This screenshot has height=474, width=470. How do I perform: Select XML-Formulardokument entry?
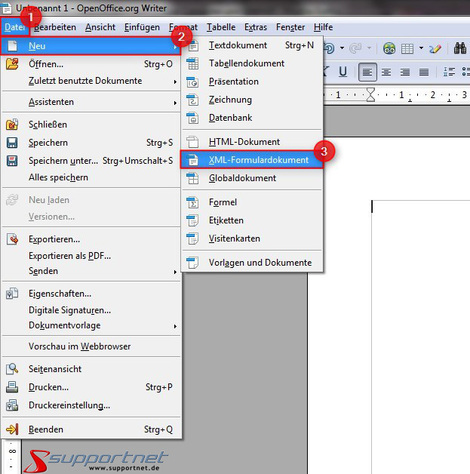pos(252,160)
